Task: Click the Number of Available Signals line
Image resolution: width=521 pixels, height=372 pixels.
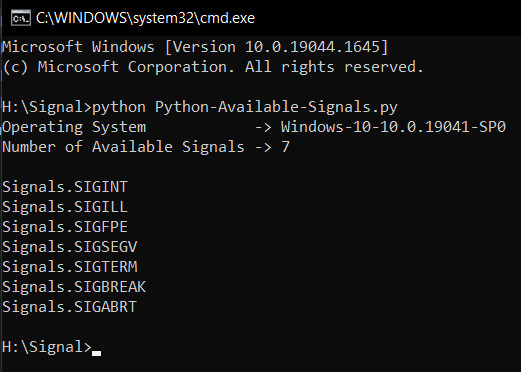Action: [146, 147]
